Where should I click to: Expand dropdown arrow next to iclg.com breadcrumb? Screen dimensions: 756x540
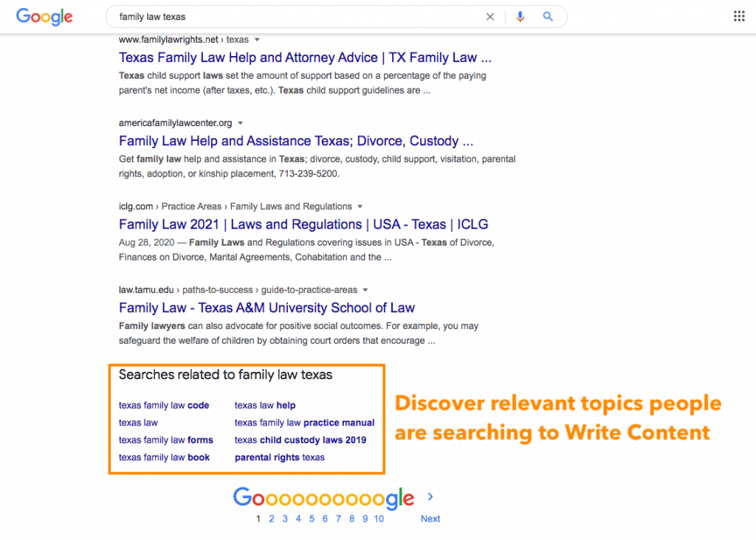coord(360,207)
